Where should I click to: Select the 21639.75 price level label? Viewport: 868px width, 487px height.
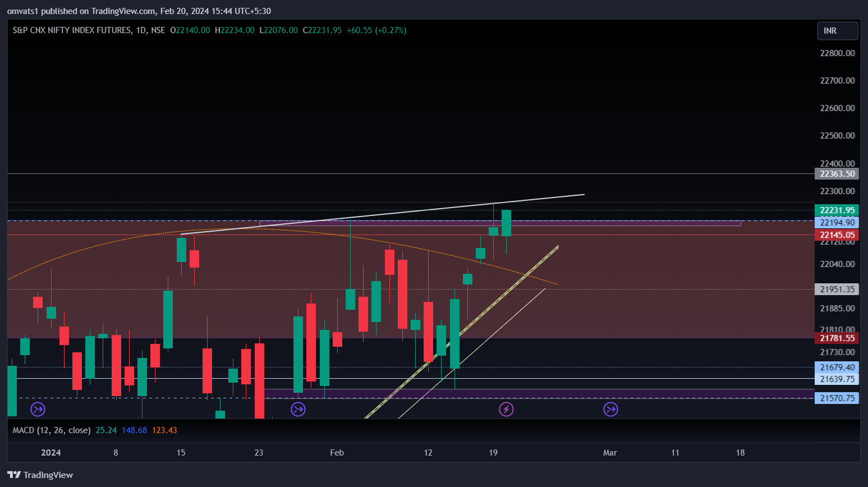coord(837,379)
